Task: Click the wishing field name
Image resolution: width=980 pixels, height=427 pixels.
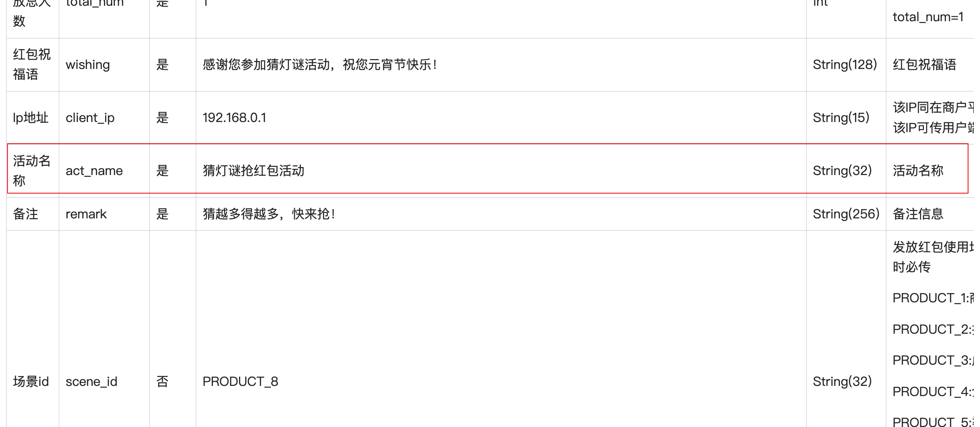Action: 87,65
